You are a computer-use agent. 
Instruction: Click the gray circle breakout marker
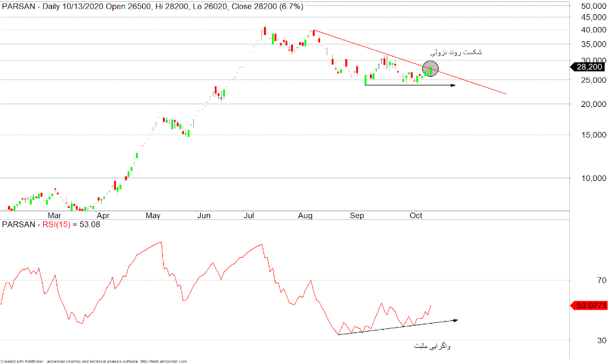430,69
